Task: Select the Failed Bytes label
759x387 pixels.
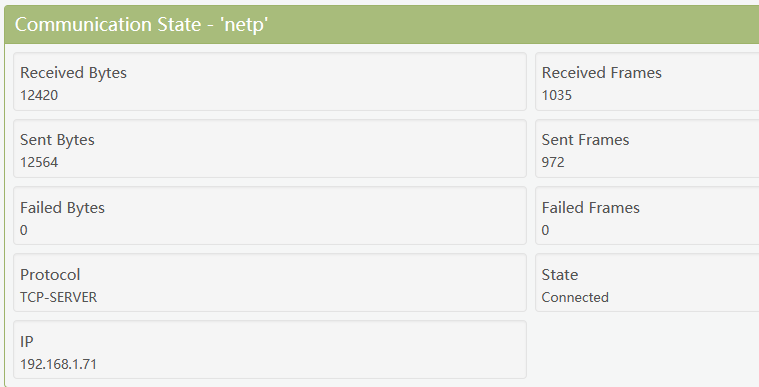Action: click(x=62, y=208)
